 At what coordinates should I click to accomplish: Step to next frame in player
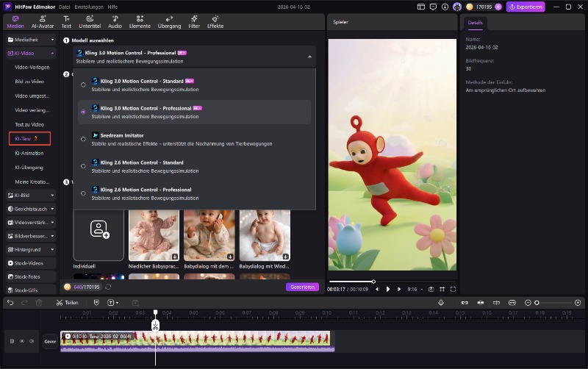[399, 289]
